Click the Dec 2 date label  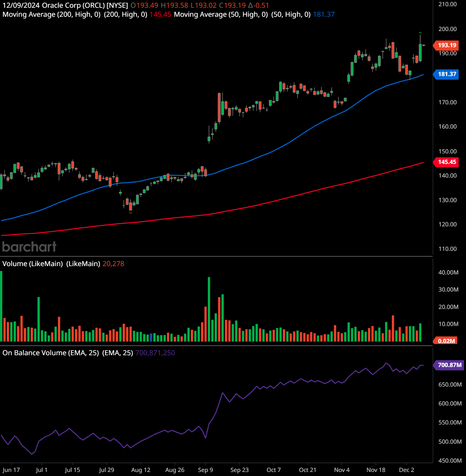(x=406, y=470)
